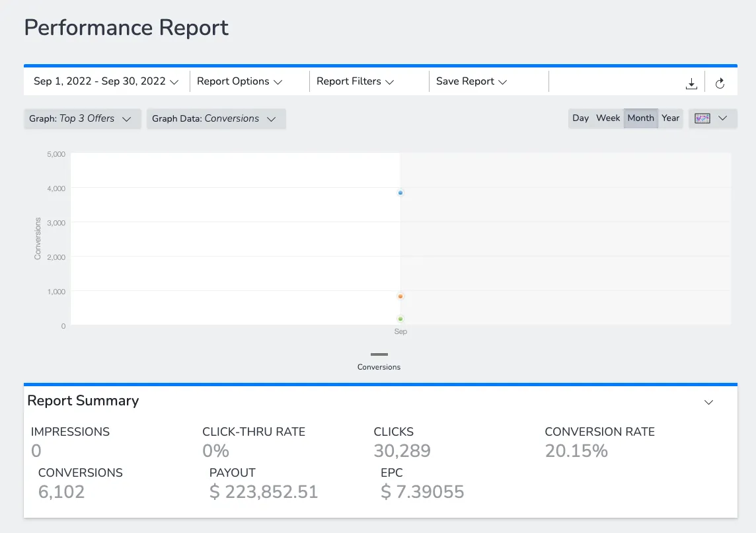
Task: Open the date range Sep 1 - Sep 30 dropdown
Action: coord(106,81)
